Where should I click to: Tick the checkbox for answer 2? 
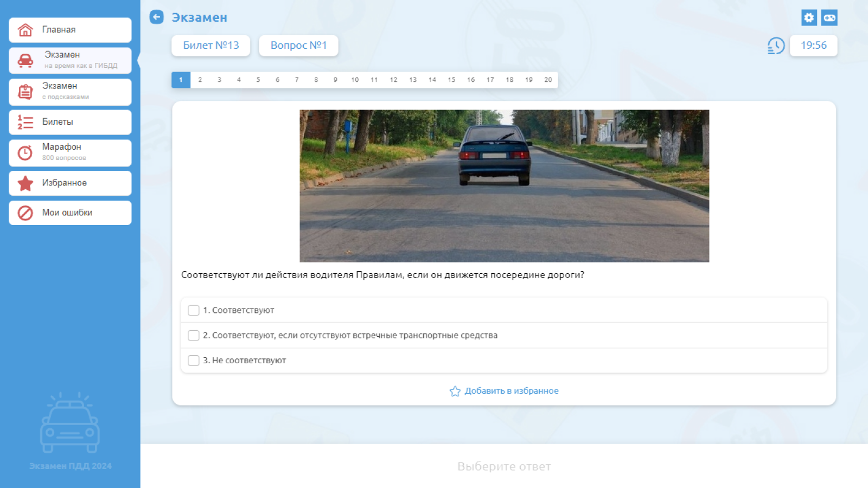tap(194, 335)
